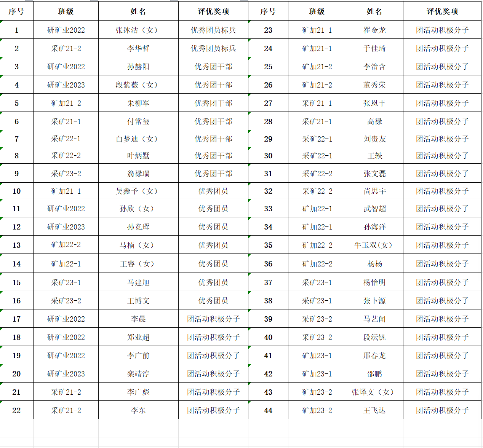
Task: Click the name cell 吴鑫予（女）
Action: pos(138,191)
